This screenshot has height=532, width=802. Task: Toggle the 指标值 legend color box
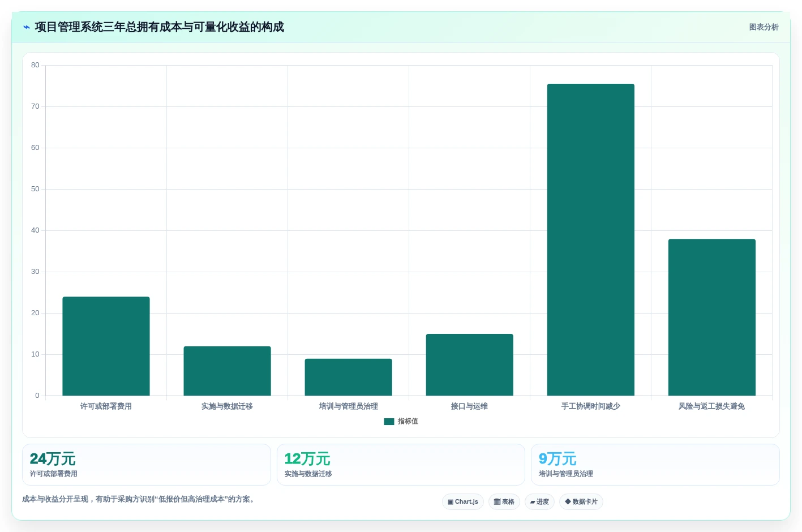tap(389, 422)
